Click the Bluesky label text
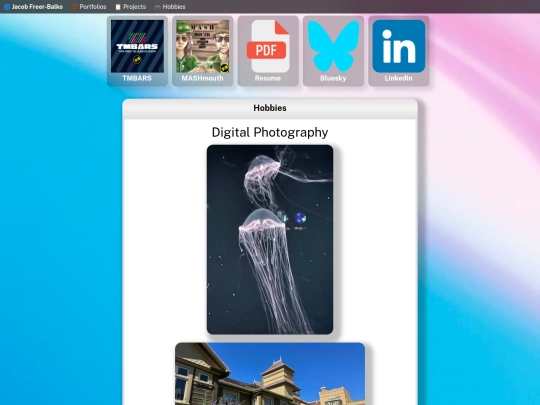The width and height of the screenshot is (540, 405). [x=333, y=78]
